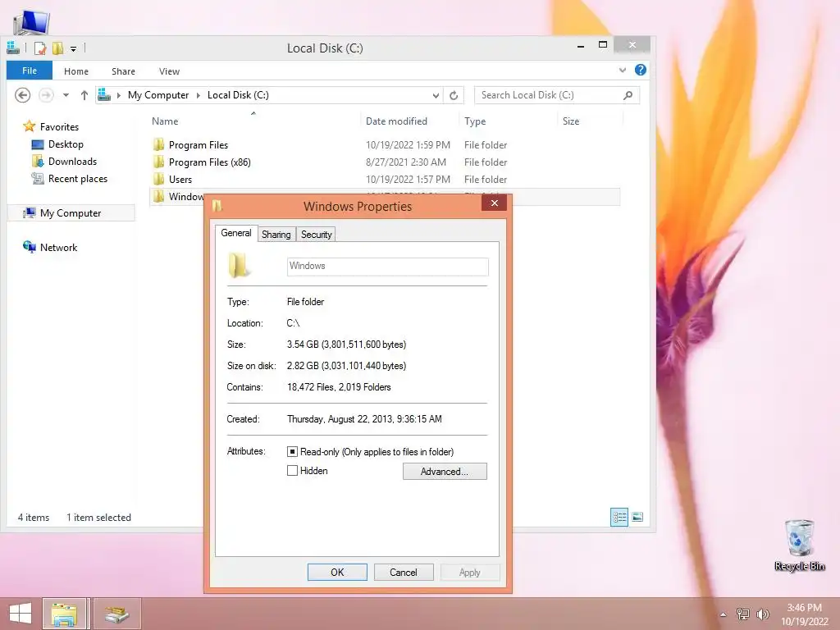840x630 pixels.
Task: Select Network in navigation pane
Action: (x=58, y=248)
